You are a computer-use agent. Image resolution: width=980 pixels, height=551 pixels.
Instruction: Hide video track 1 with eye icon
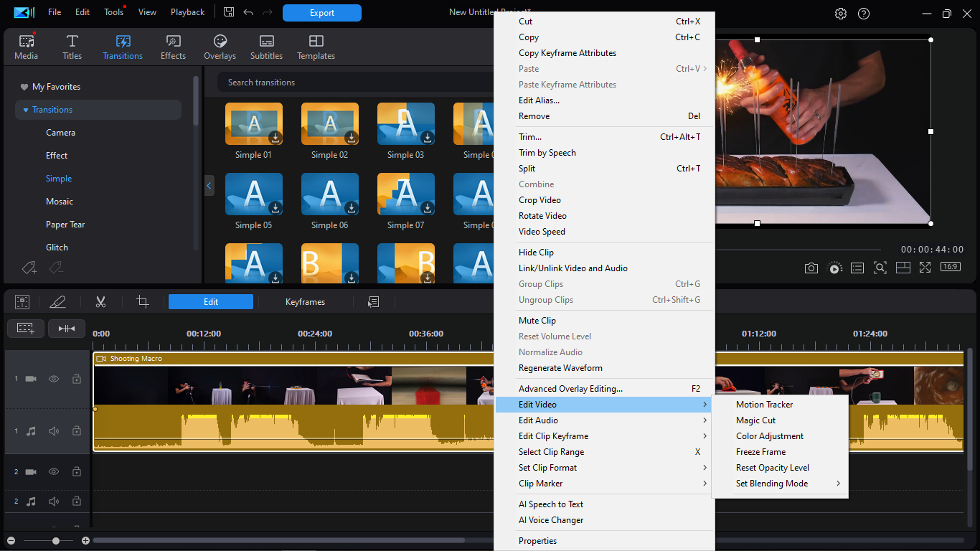pos(54,379)
